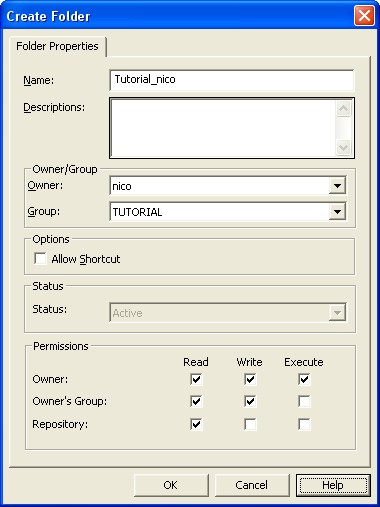Image resolution: width=380 pixels, height=507 pixels.
Task: Click the Name field with Tutorial_nico
Action: point(232,80)
